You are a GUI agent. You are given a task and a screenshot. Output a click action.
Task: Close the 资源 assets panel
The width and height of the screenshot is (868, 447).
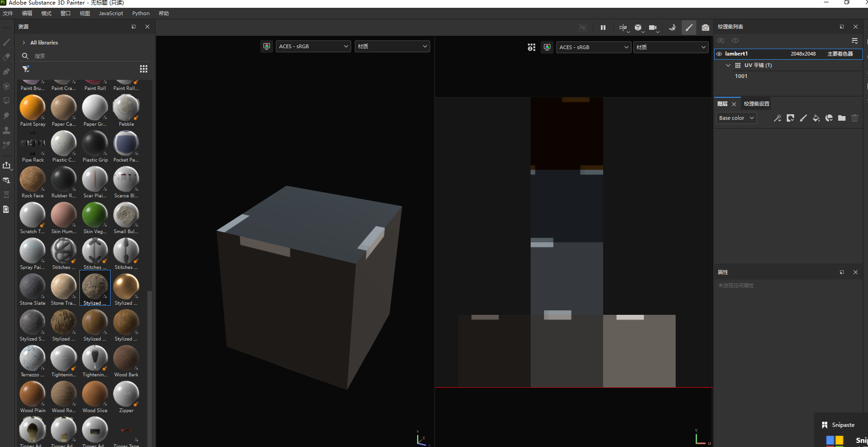(147, 27)
